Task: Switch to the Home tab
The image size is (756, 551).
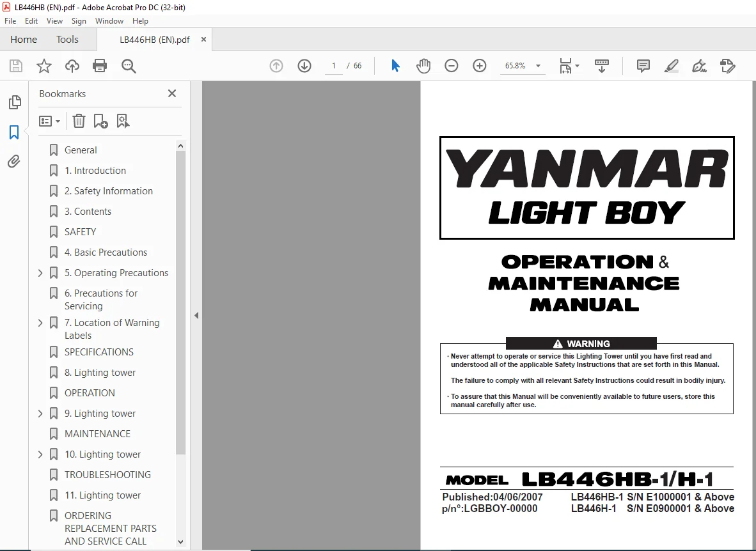Action: [24, 40]
